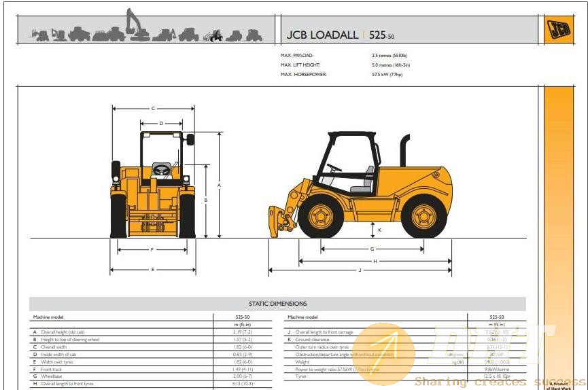
Task: Click dimension label 'J' under side view
Action: click(x=360, y=270)
